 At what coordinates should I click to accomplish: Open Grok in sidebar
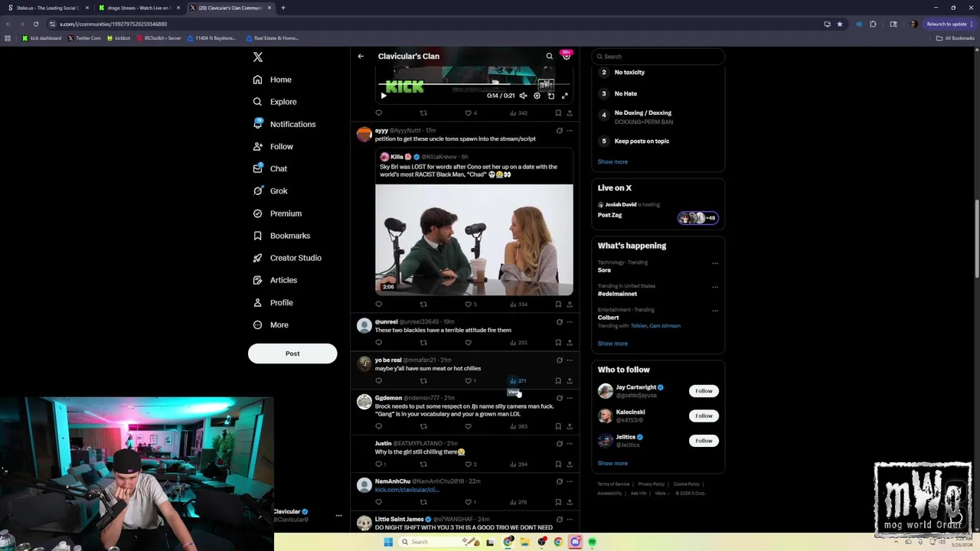(269, 191)
